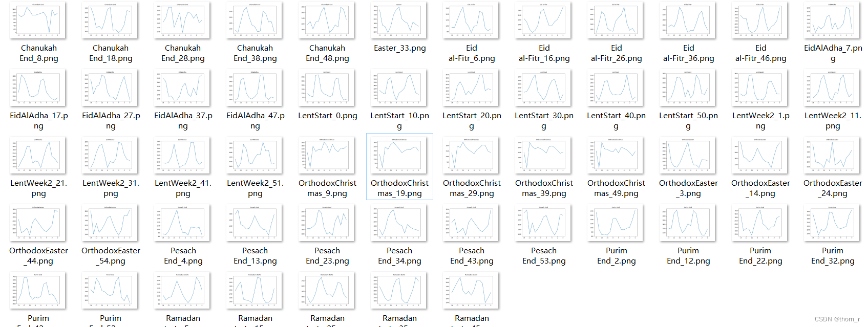Screen dimensions: 868x327
Task: Select the Purim End_22.png thumbnail
Action: pos(760,223)
